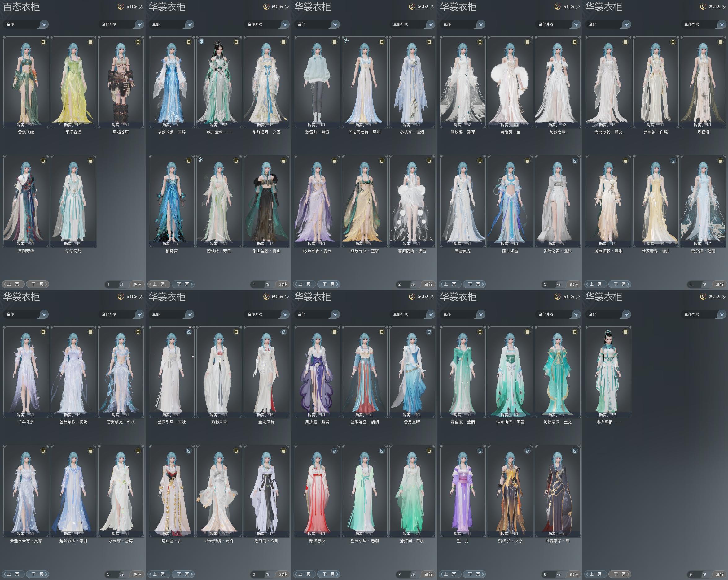Click 上一页 button in page 7/9 panel

(x=305, y=574)
